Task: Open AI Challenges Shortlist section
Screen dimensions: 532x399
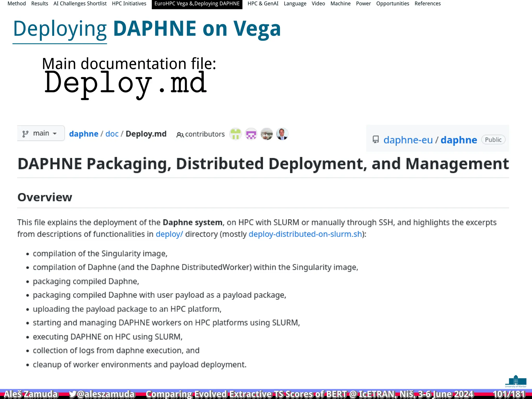Action: 80,4
